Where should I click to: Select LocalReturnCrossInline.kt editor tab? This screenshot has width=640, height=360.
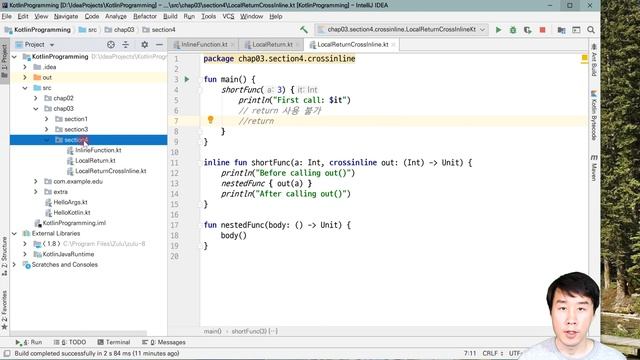(352, 44)
